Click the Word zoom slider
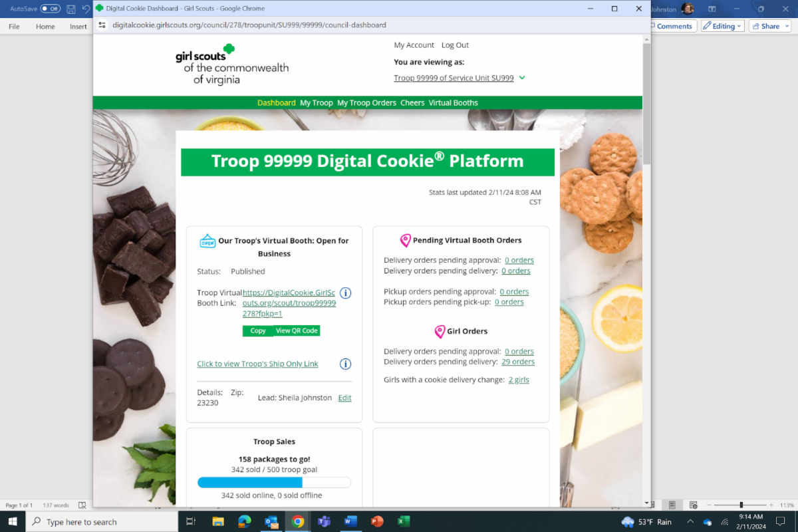 tap(741, 505)
